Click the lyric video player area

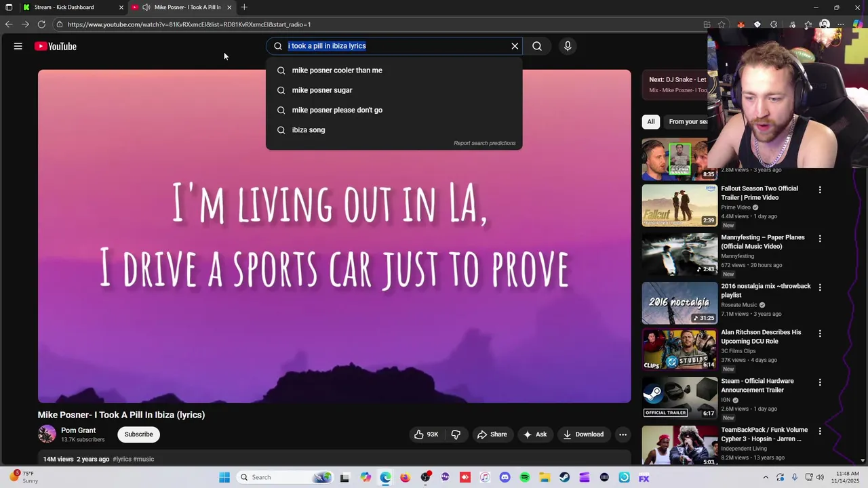334,236
